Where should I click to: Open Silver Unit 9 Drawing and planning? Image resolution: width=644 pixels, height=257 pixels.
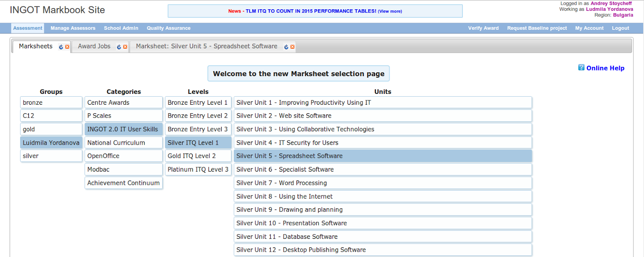[x=383, y=210]
